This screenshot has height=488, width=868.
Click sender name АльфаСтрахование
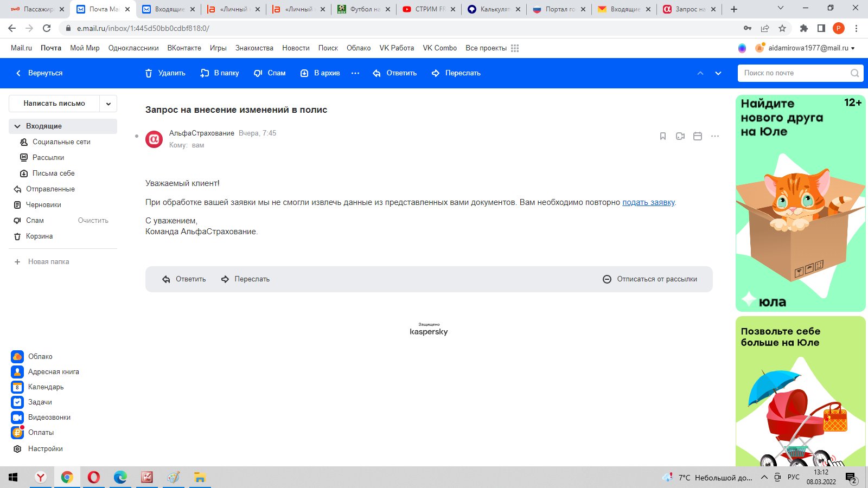(x=202, y=133)
